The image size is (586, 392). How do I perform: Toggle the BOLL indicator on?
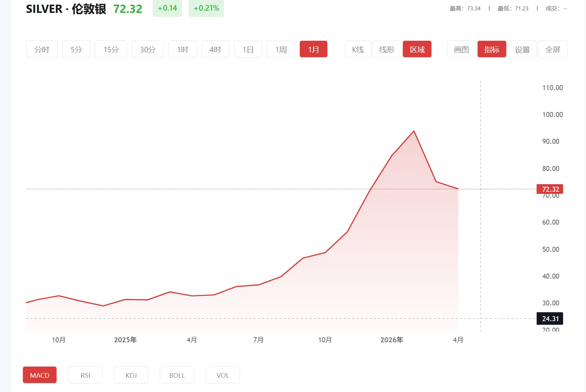click(177, 375)
